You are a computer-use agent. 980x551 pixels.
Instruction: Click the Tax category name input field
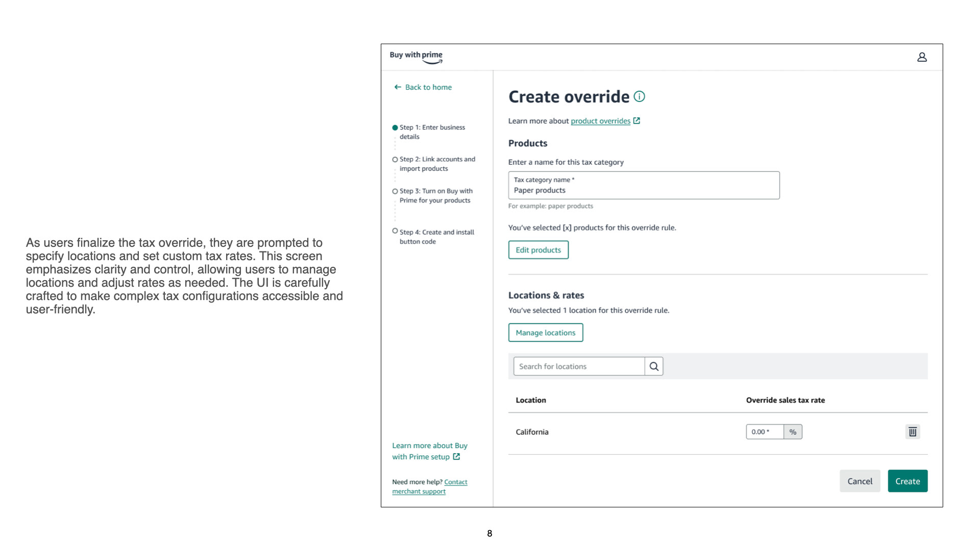pos(643,186)
